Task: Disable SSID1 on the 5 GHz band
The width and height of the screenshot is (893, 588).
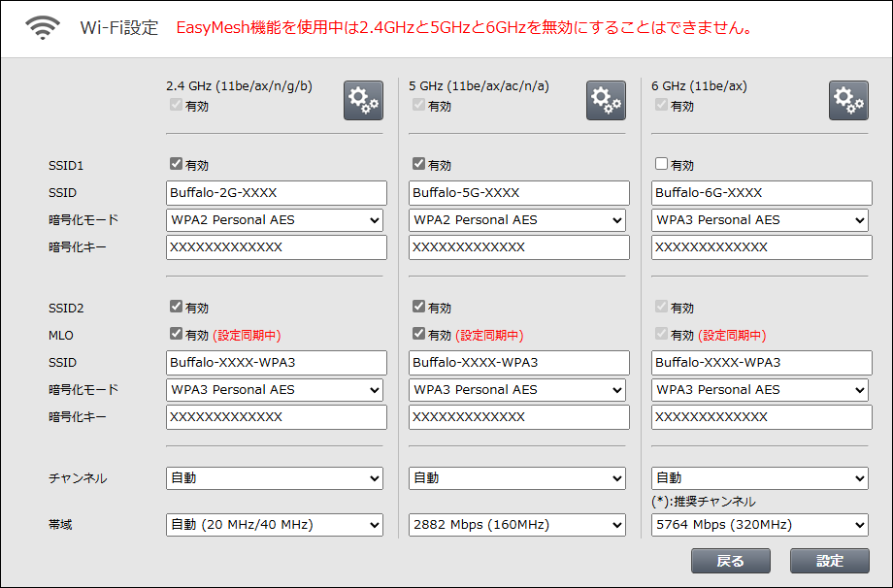Action: coord(418,164)
